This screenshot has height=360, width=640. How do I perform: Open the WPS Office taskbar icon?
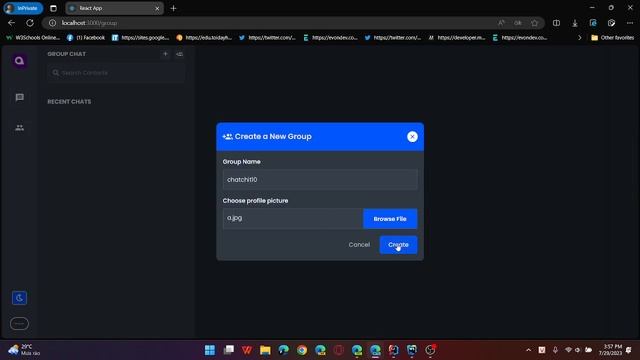(247, 350)
